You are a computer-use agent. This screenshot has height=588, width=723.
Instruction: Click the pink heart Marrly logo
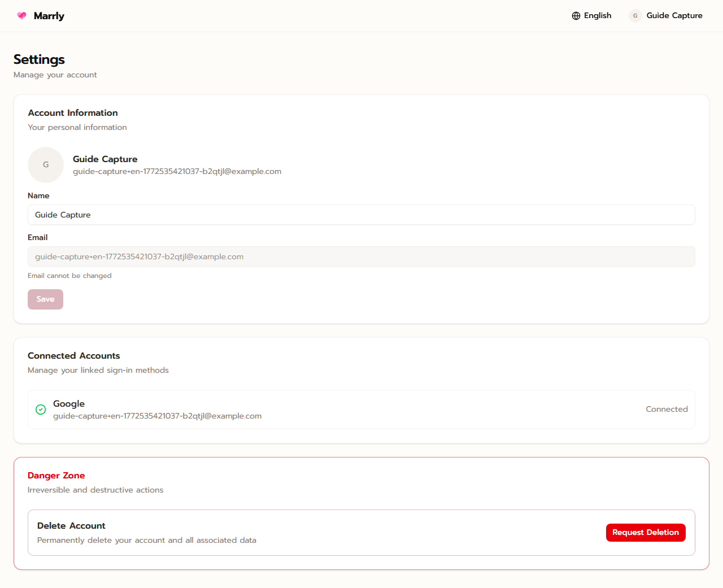(21, 16)
